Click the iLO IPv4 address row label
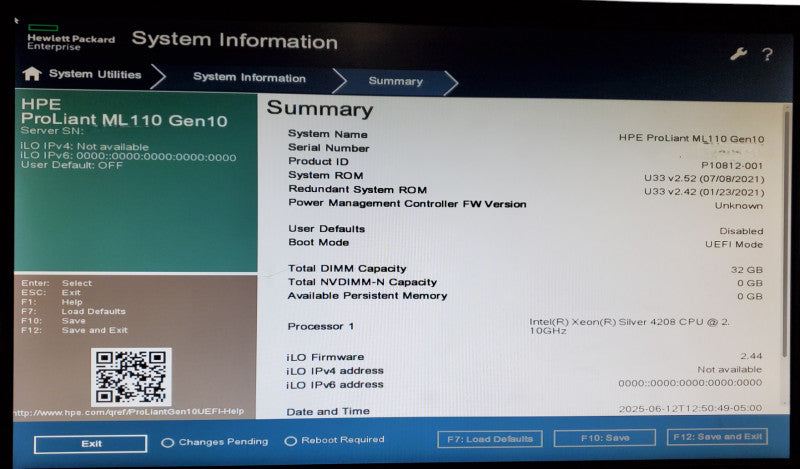Viewport: 800px width, 469px height. pyautogui.click(x=335, y=371)
